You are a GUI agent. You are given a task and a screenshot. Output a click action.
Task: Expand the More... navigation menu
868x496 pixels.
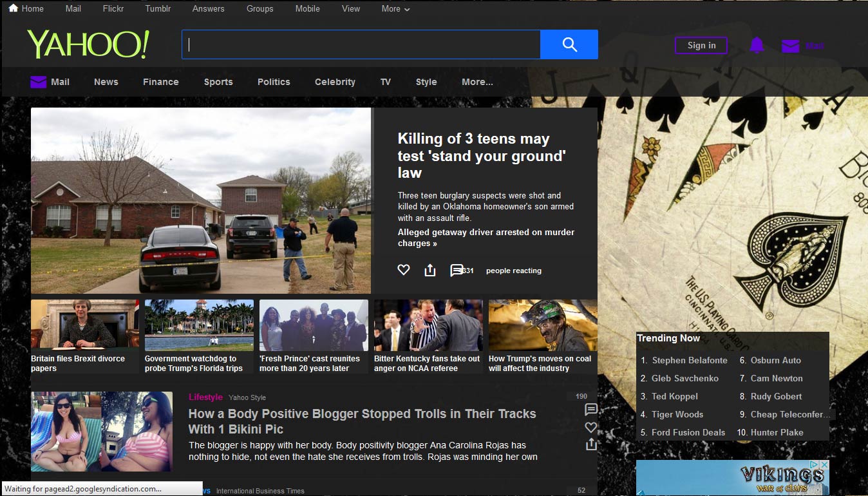[x=477, y=82]
